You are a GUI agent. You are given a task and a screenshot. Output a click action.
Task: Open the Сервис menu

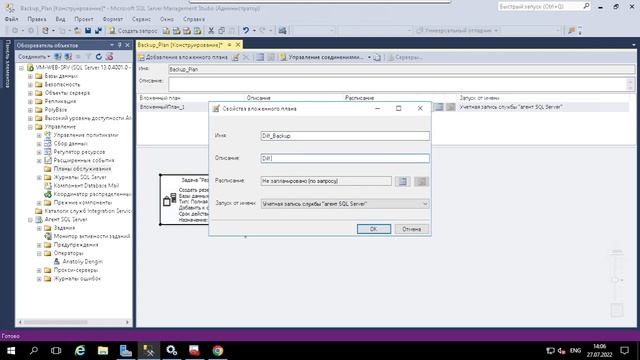(141, 19)
